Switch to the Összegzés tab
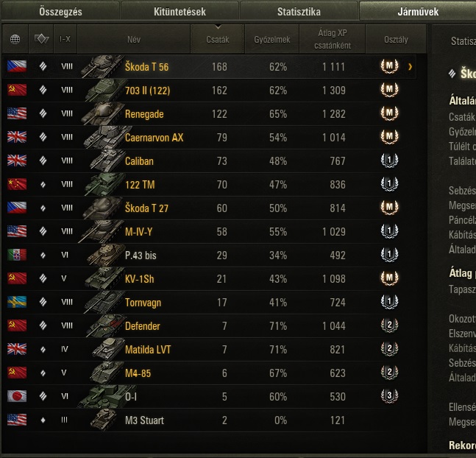This screenshot has width=476, height=458. 60,12
